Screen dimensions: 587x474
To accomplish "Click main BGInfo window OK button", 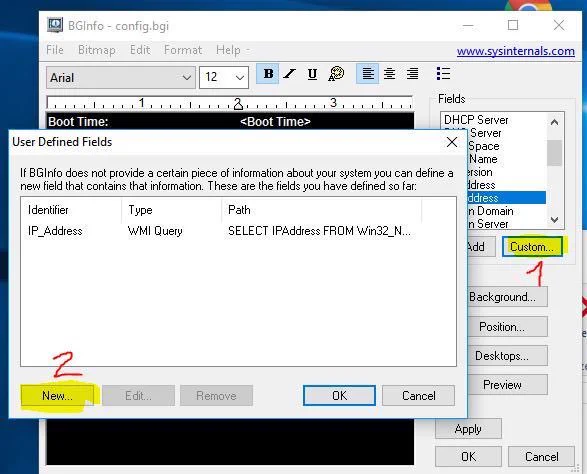I will (468, 457).
